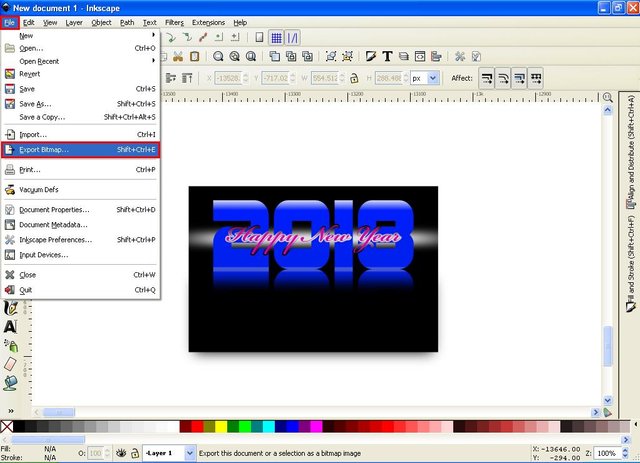
Task: Click the Paste clipboard icon
Action: 195,56
